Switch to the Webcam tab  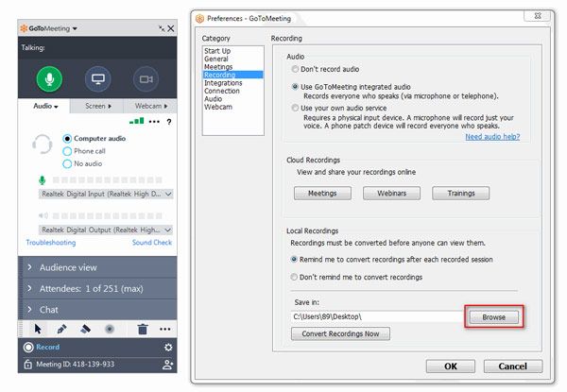click(151, 107)
